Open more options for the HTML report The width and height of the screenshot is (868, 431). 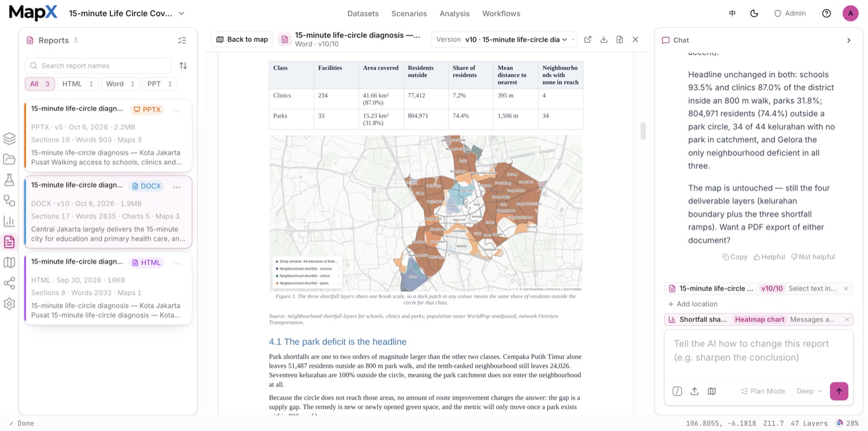pos(177,263)
